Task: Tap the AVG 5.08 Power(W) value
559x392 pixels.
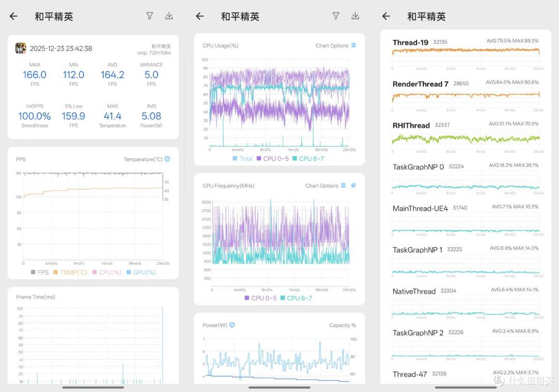Action: coord(151,116)
